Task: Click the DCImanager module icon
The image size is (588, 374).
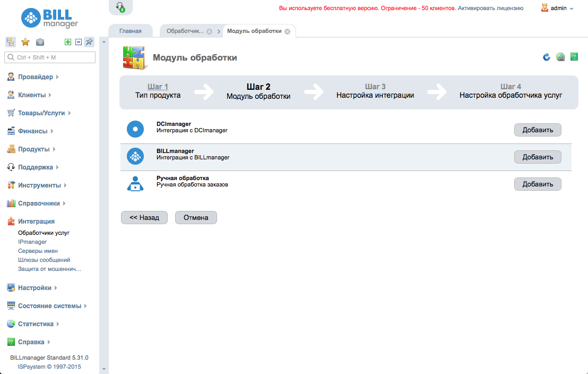Action: pyautogui.click(x=135, y=129)
